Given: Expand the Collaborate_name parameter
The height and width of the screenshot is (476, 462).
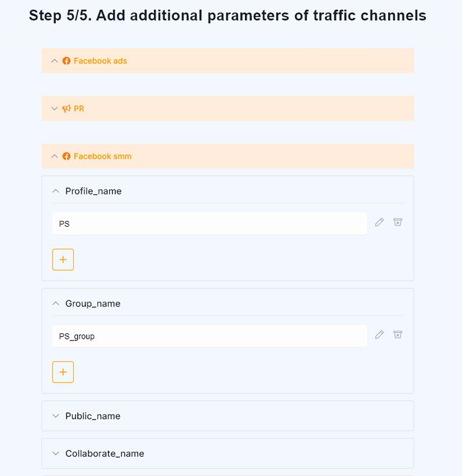Looking at the screenshot, I should coord(228,453).
